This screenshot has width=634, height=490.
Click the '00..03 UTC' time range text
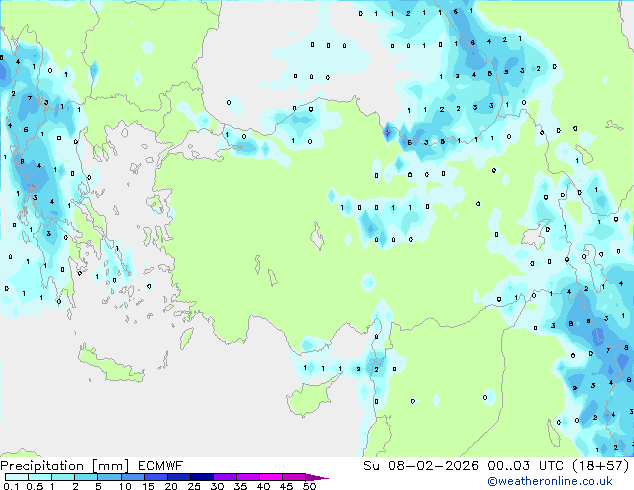click(525, 466)
